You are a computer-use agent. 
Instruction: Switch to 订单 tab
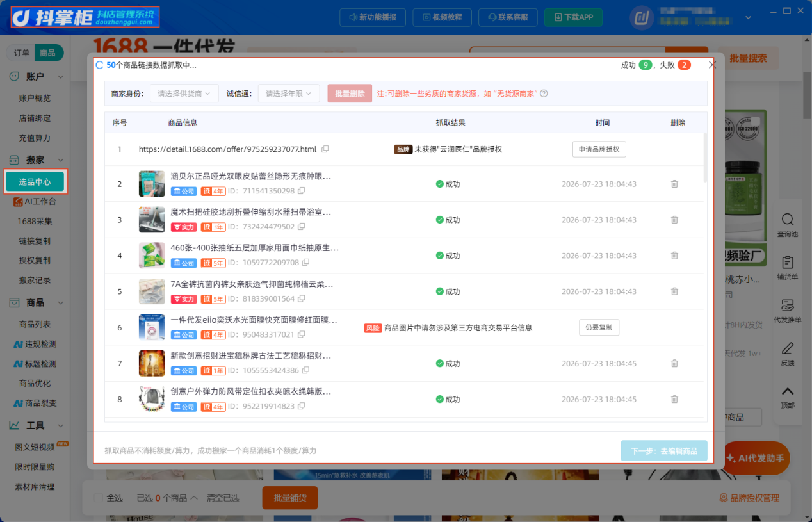point(21,53)
